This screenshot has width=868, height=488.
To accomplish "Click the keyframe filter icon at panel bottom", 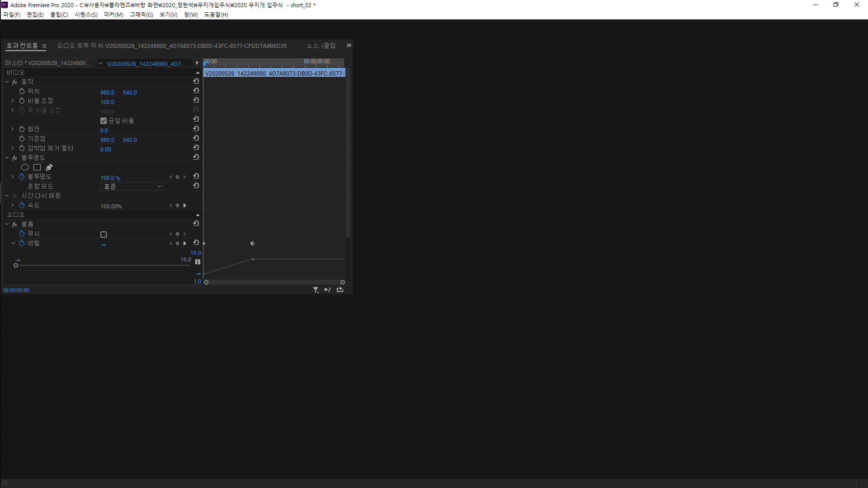I will 316,290.
